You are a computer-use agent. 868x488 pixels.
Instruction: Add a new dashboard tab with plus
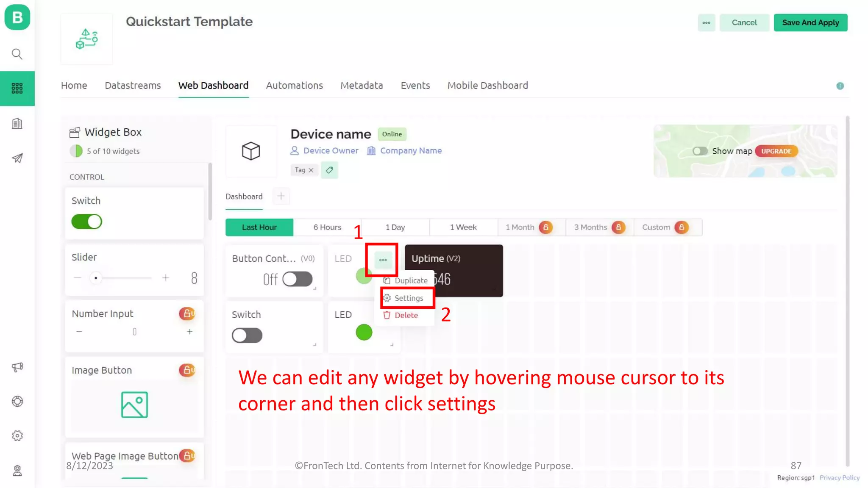point(281,196)
